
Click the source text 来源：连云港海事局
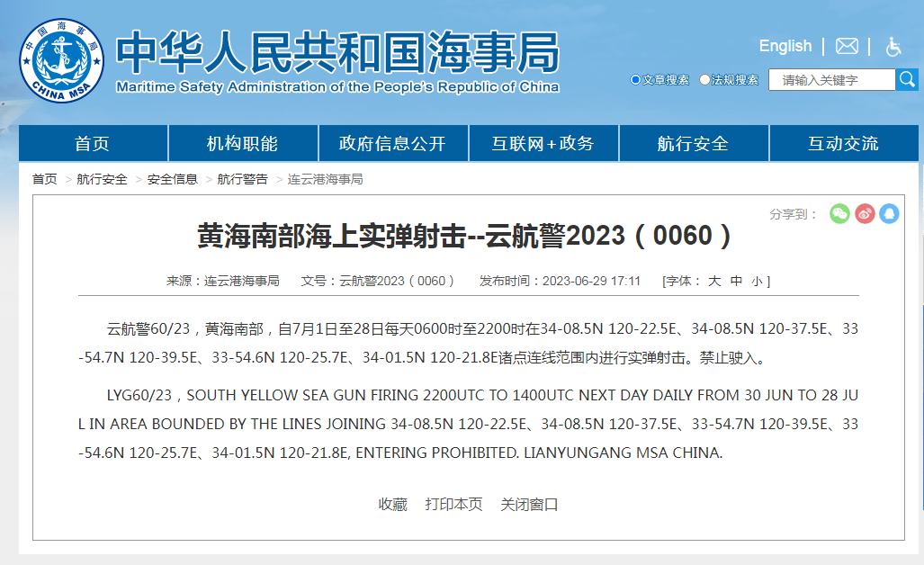click(223, 281)
